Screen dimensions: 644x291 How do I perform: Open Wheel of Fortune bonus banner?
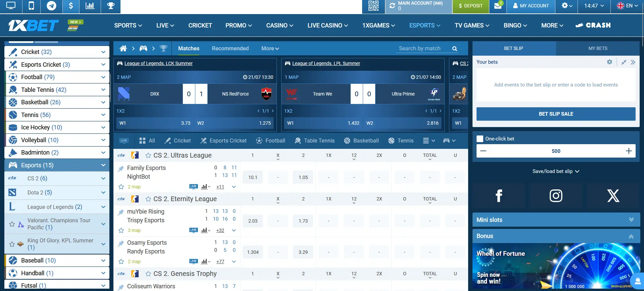556,267
